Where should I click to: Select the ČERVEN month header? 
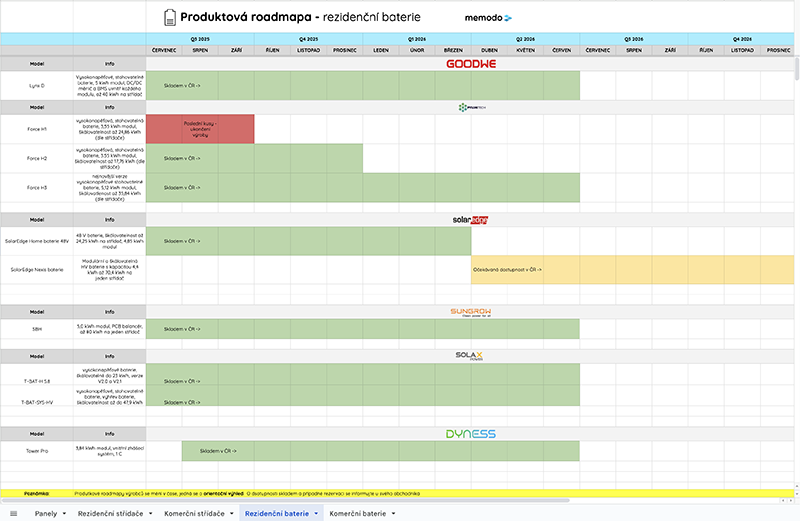click(x=562, y=50)
